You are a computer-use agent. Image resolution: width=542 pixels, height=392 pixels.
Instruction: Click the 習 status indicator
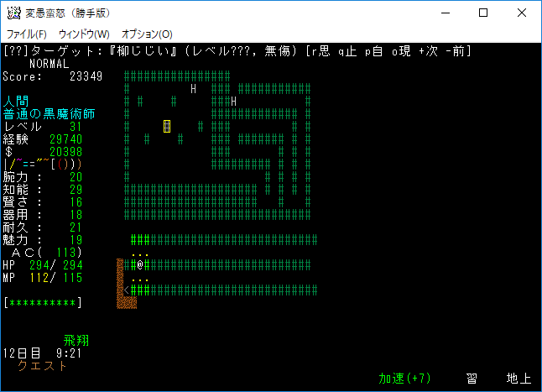(472, 379)
